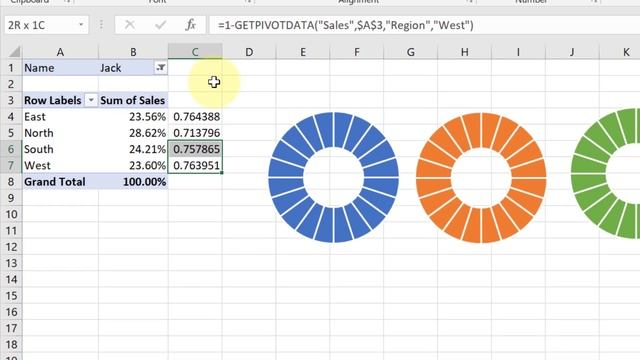Image resolution: width=640 pixels, height=360 pixels.
Task: Select the 'West' row label cell
Action: pyautogui.click(x=60, y=165)
